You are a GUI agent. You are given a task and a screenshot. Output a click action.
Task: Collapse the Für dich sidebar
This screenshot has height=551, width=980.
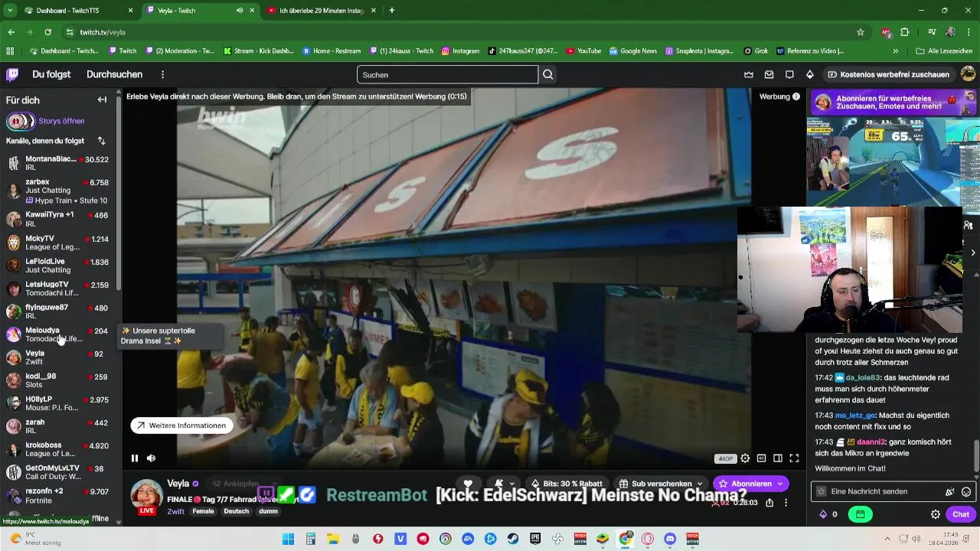[x=102, y=99]
